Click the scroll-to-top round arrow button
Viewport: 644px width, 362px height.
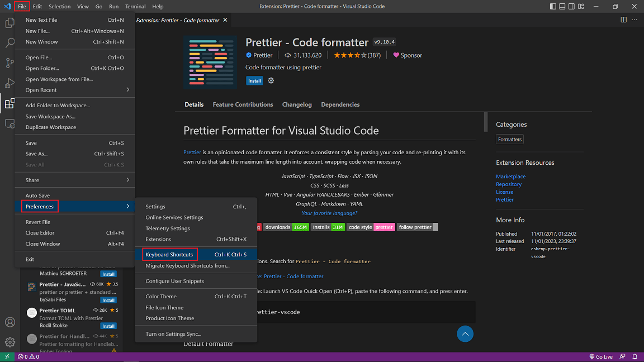point(465,334)
